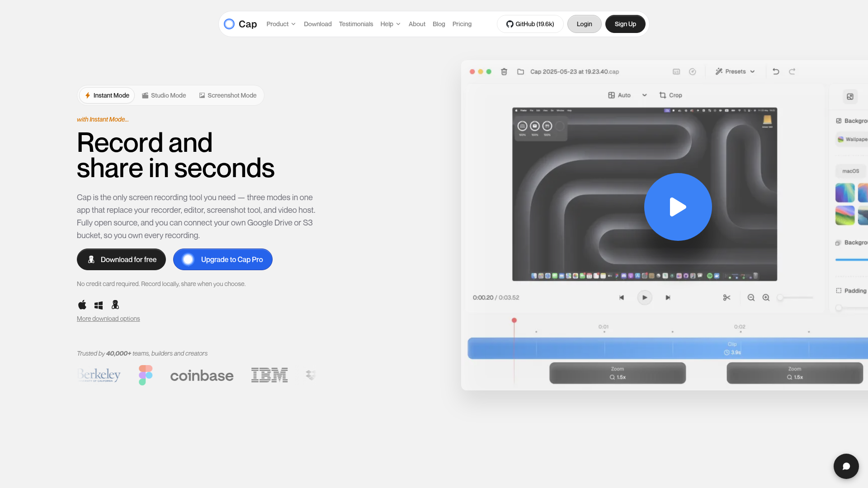Image resolution: width=868 pixels, height=488 pixels.
Task: Open the More download options link
Action: pyautogui.click(x=108, y=319)
